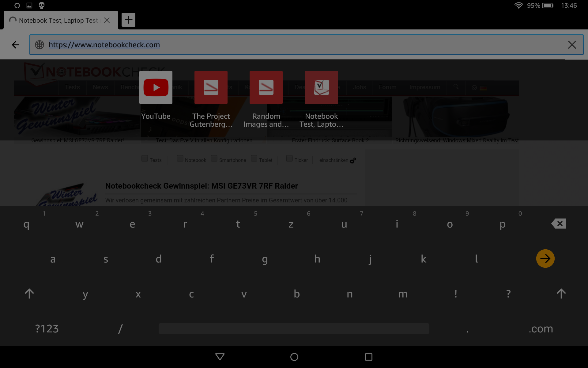Open The Project Gutenberg shortcut tile
Screen dimensions: 588x368
(211, 88)
